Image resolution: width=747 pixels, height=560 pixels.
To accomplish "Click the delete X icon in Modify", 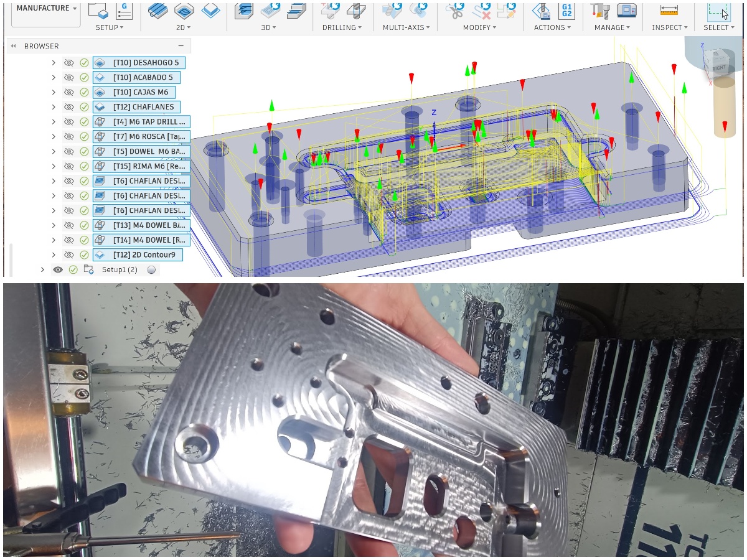I will click(x=481, y=11).
